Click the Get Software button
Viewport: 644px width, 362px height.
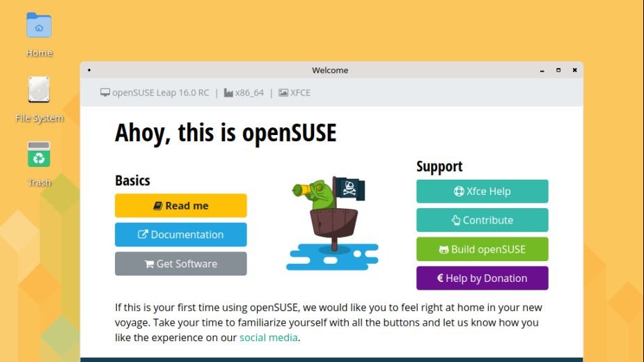(x=181, y=264)
